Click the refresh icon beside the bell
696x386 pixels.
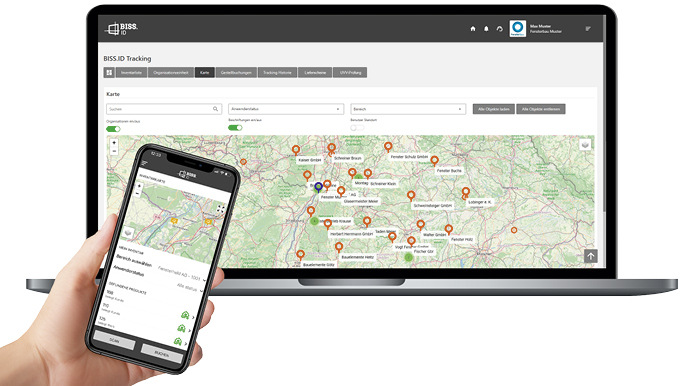[x=499, y=29]
